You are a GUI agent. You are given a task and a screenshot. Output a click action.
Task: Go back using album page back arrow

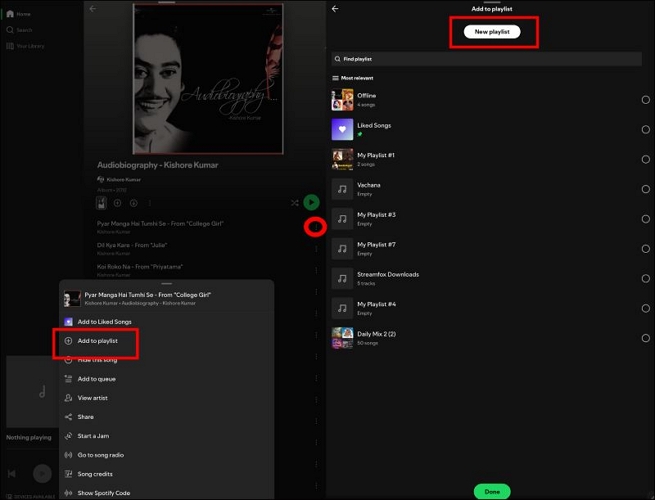93,8
